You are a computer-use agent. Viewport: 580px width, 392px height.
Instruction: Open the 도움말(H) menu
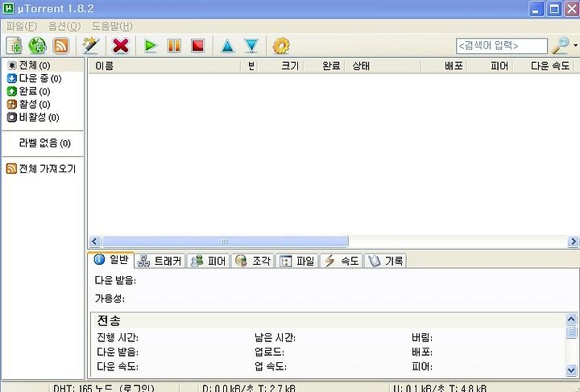(112, 27)
